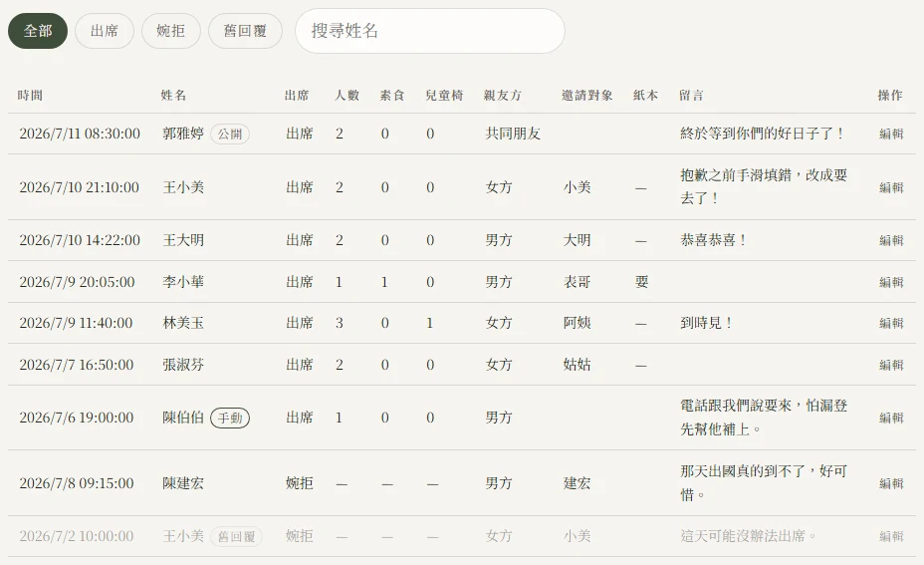The height and width of the screenshot is (565, 924).
Task: Edit the 2026/7/10 21:10:00 王小美 row
Action: [x=891, y=187]
